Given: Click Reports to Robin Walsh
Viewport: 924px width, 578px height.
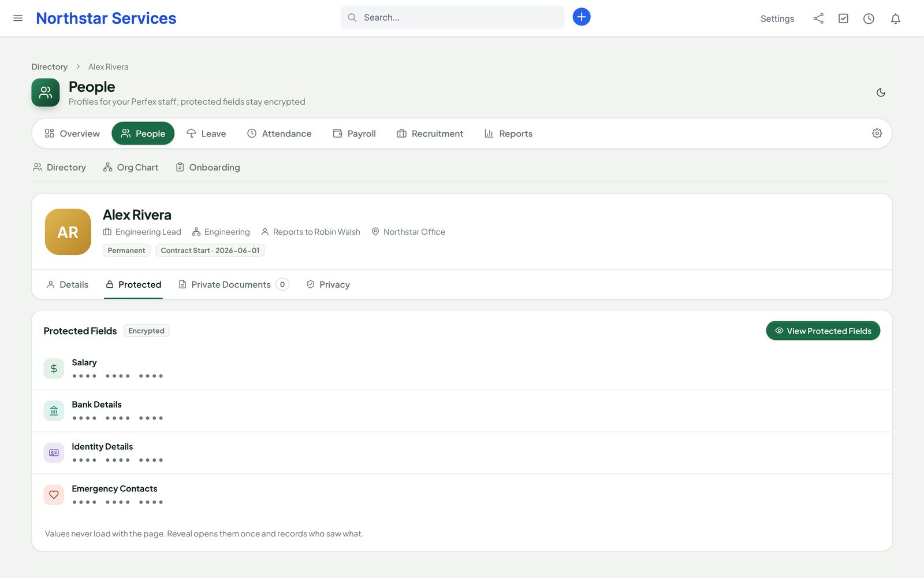Looking at the screenshot, I should (311, 232).
